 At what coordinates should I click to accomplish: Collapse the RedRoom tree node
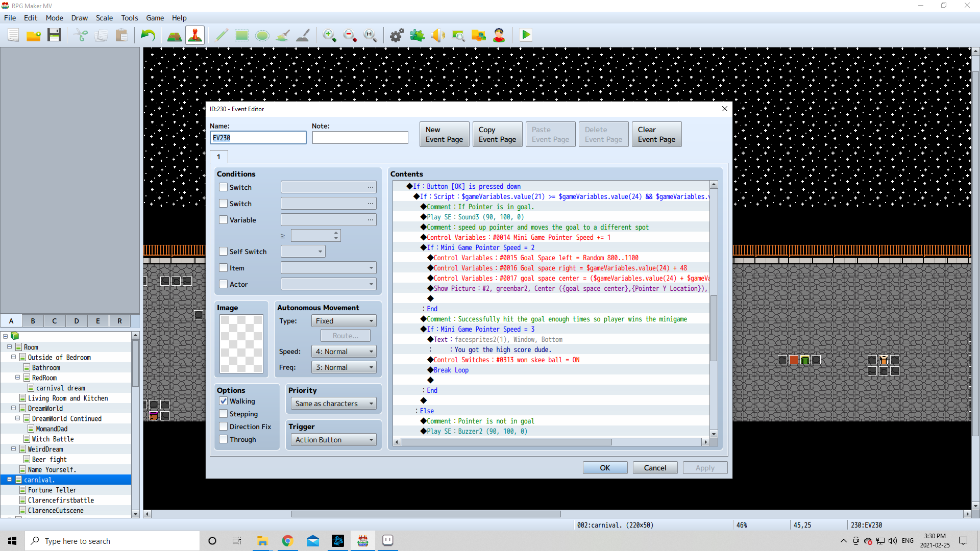tap(17, 378)
